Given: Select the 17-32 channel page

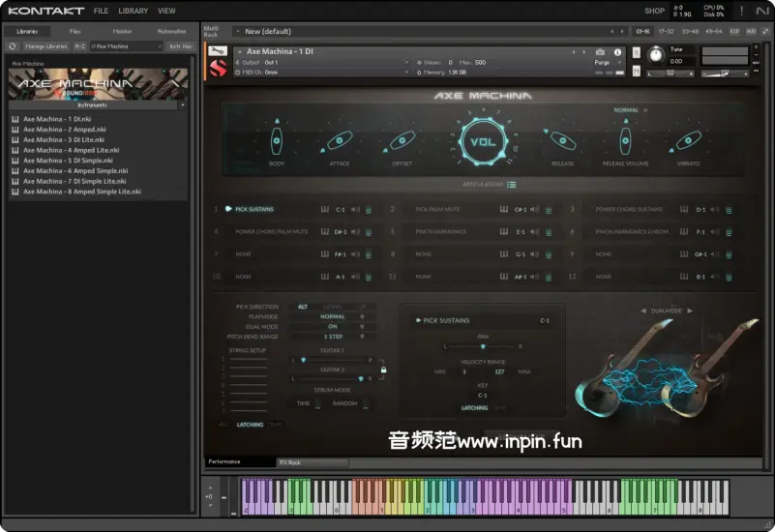Looking at the screenshot, I should point(666,31).
